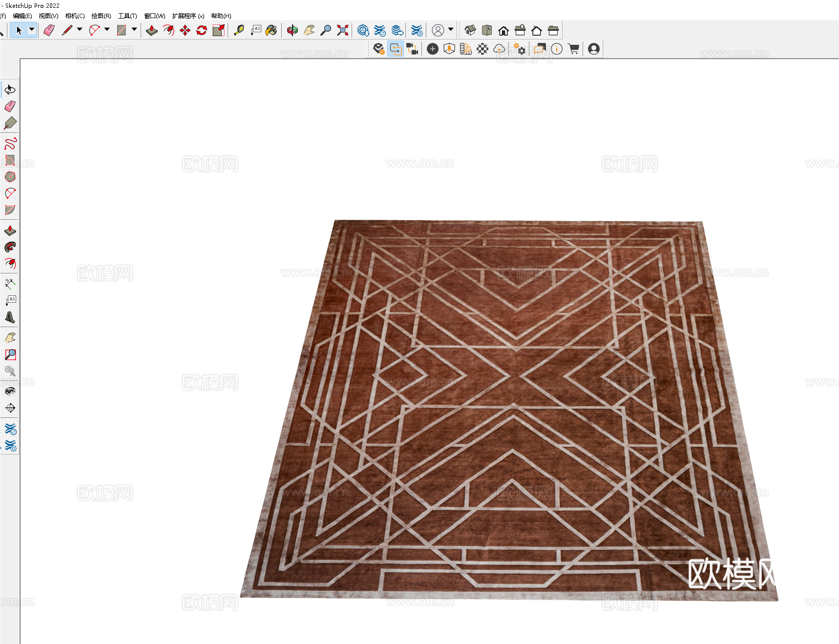
Task: Expand the account dropdown arrow
Action: [x=451, y=30]
